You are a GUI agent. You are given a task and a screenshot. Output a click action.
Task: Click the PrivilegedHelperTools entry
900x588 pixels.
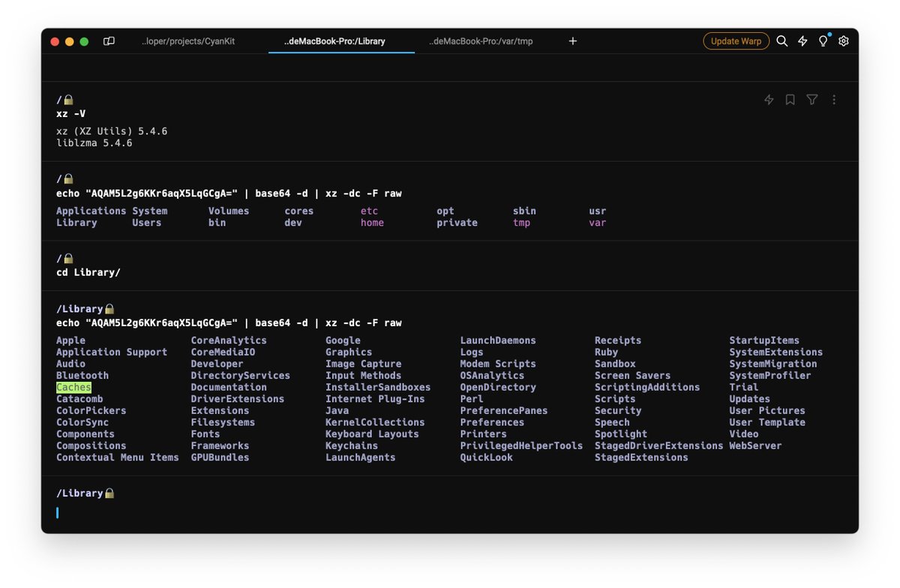pyautogui.click(x=522, y=445)
